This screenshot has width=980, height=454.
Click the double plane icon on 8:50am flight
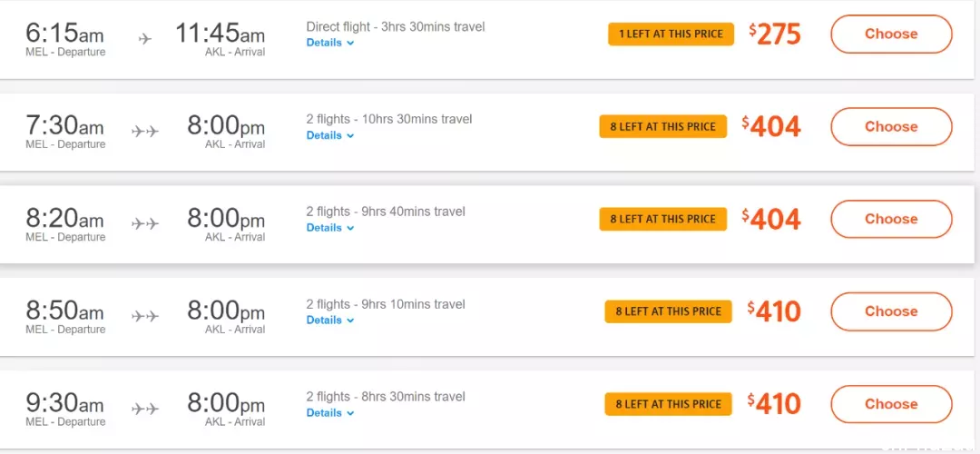coord(145,316)
